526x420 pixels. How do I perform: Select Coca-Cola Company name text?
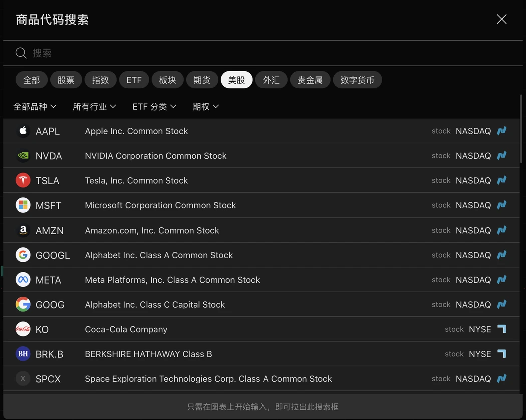(x=126, y=329)
